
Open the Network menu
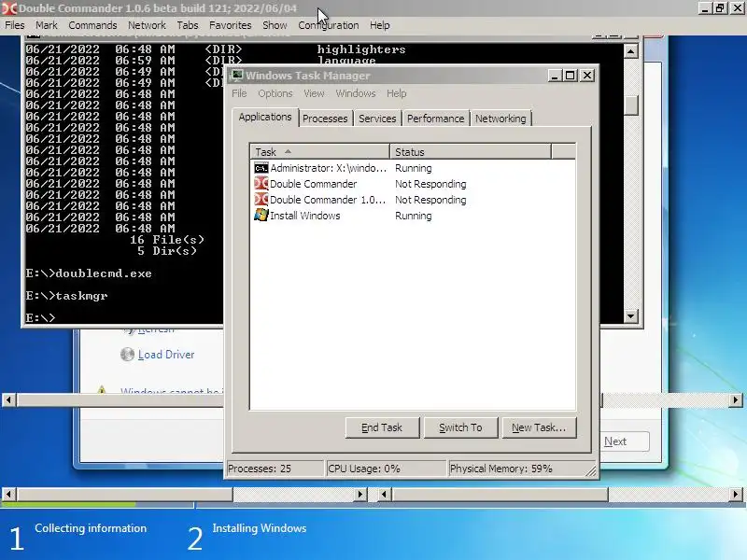pos(147,25)
